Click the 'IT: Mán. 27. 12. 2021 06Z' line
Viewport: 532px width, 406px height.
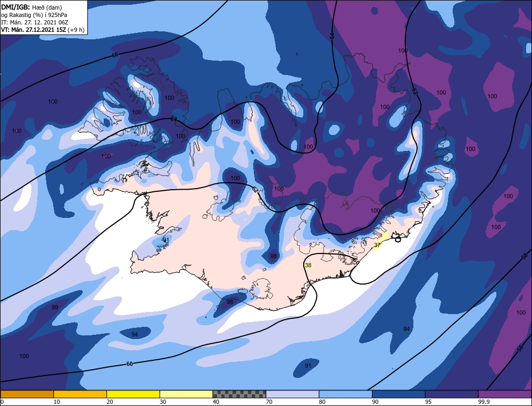tap(35, 22)
